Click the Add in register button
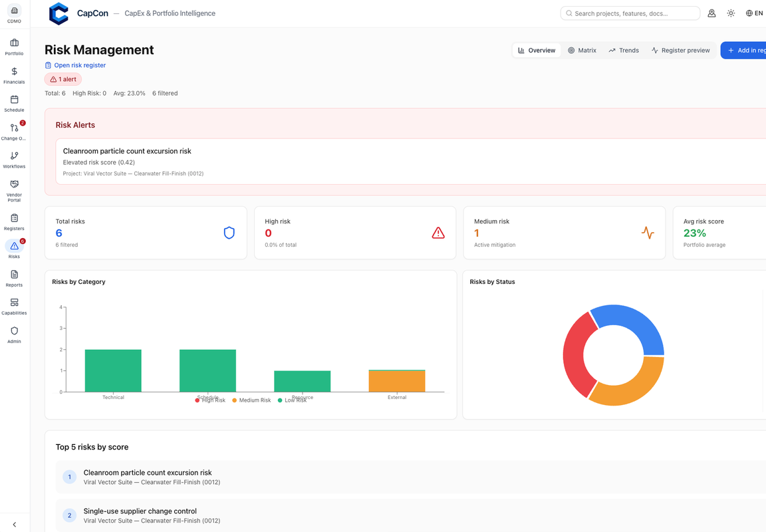The width and height of the screenshot is (766, 532). click(x=743, y=51)
